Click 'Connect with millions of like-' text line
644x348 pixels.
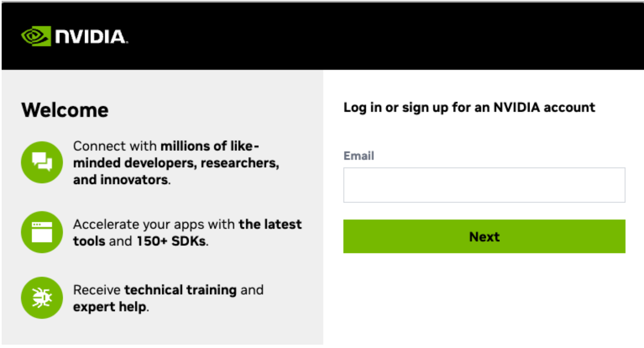[x=166, y=146]
